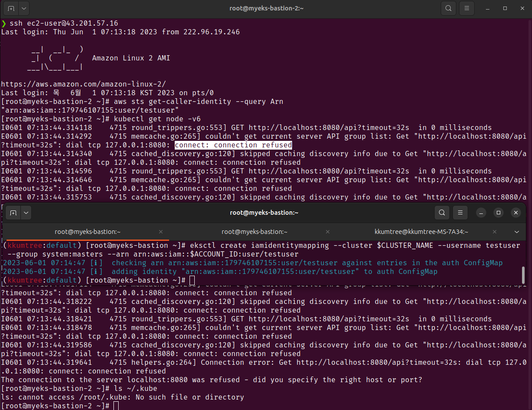Click title bar text root@myeks-bastion-2:~
Viewport: 532px width, 410px height.
(x=266, y=8)
